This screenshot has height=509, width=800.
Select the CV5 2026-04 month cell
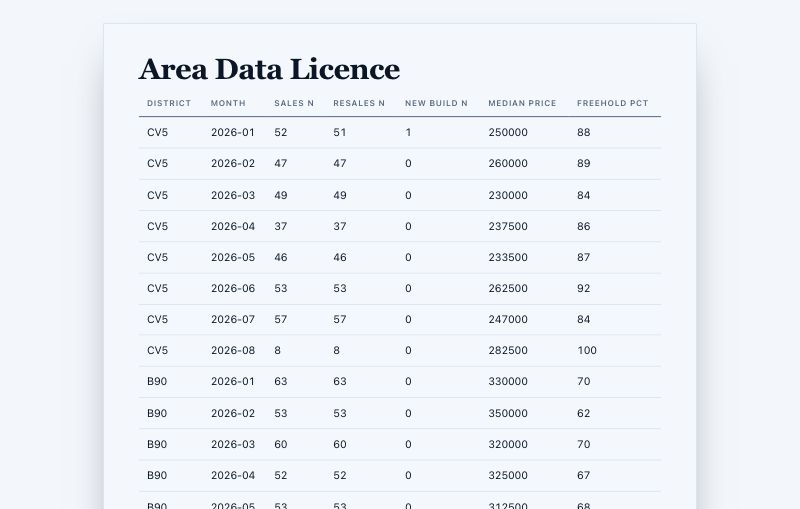pyautogui.click(x=233, y=226)
